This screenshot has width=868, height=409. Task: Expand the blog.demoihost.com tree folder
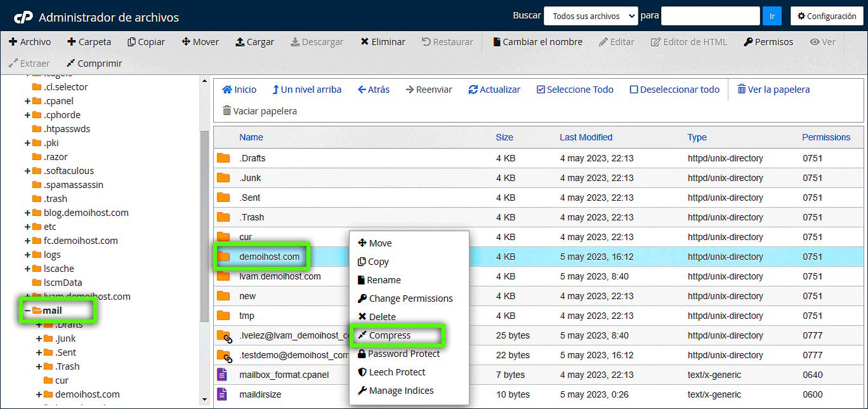click(27, 213)
